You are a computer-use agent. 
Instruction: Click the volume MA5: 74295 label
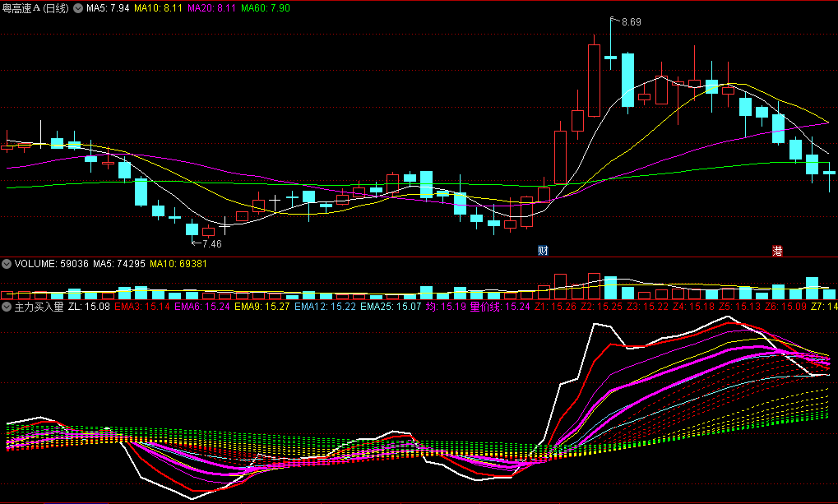click(119, 263)
